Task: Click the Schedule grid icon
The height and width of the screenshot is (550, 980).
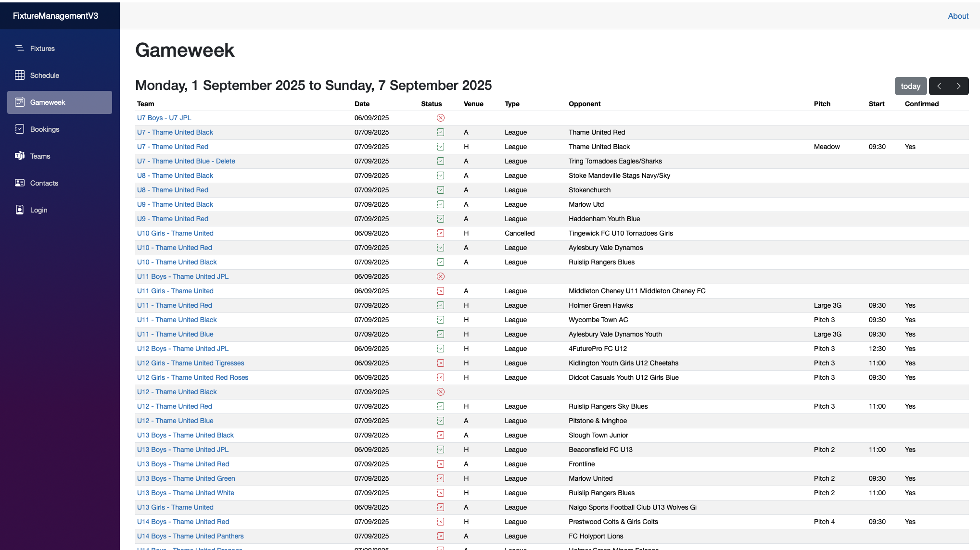Action: coord(20,75)
